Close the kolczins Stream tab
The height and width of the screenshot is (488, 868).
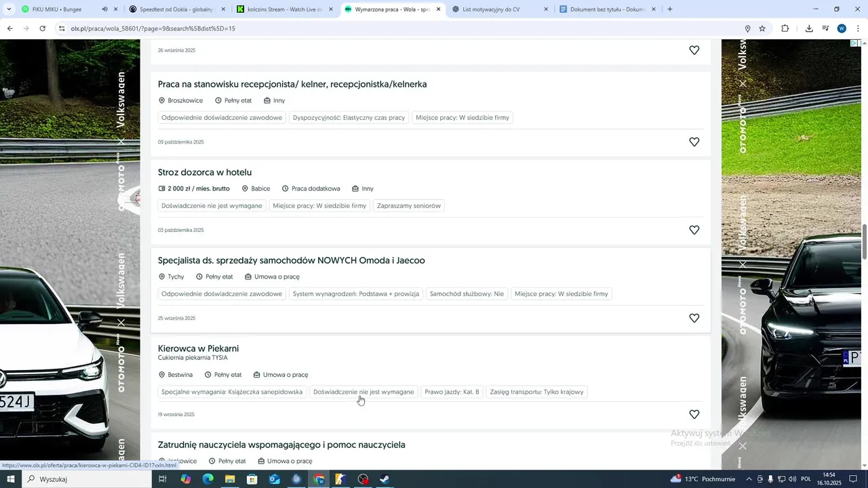[331, 9]
